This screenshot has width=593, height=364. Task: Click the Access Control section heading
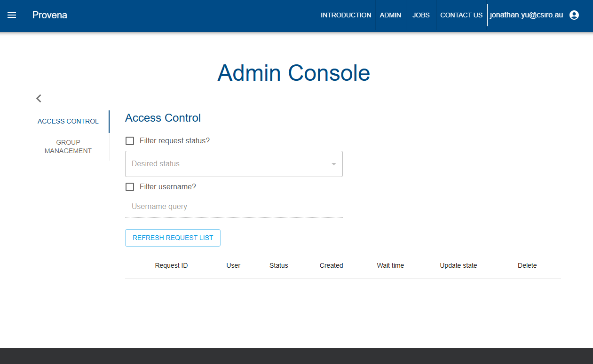[163, 118]
